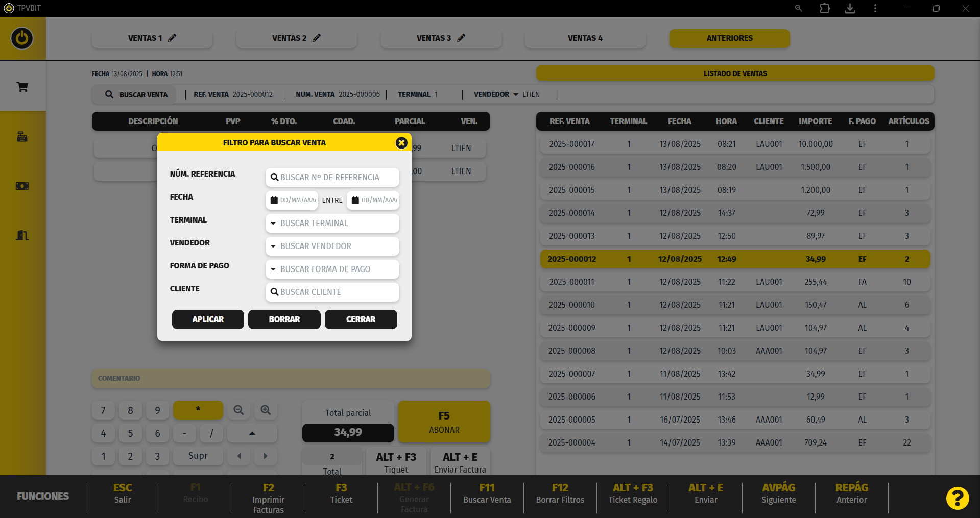The image size is (980, 518).
Task: Click the Buscar Nº de Referencia field
Action: [332, 177]
